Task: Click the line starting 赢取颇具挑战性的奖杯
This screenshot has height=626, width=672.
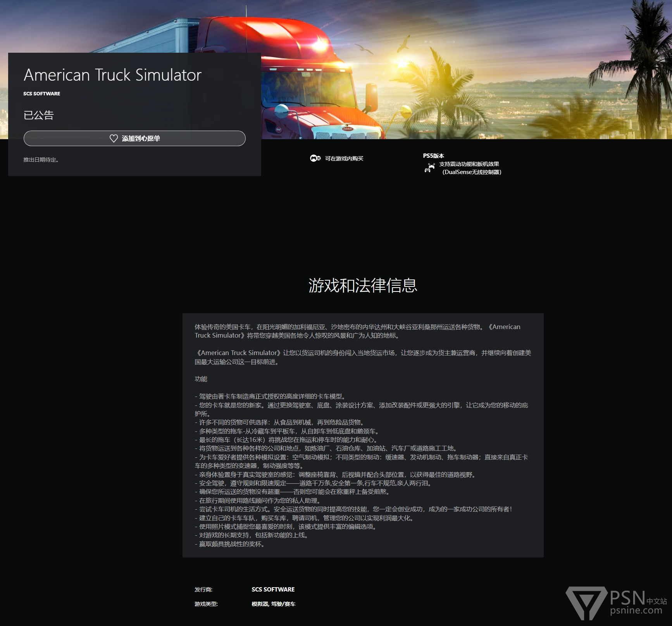Action: click(231, 544)
